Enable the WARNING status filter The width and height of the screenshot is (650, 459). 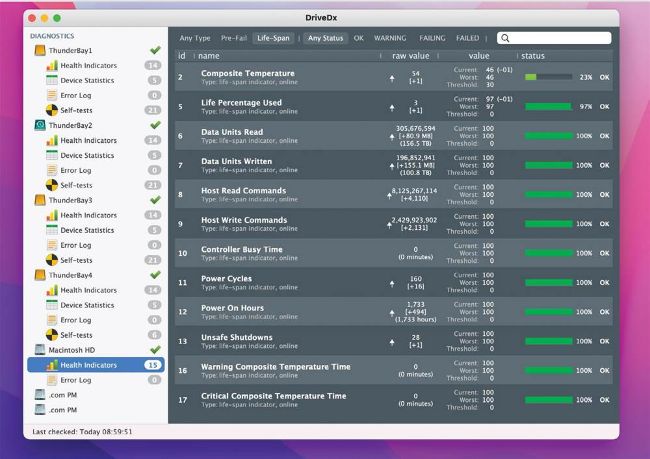pos(390,38)
